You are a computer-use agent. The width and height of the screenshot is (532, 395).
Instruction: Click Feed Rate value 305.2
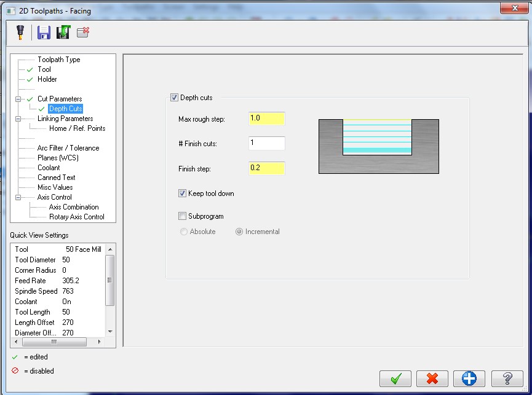[x=71, y=281]
